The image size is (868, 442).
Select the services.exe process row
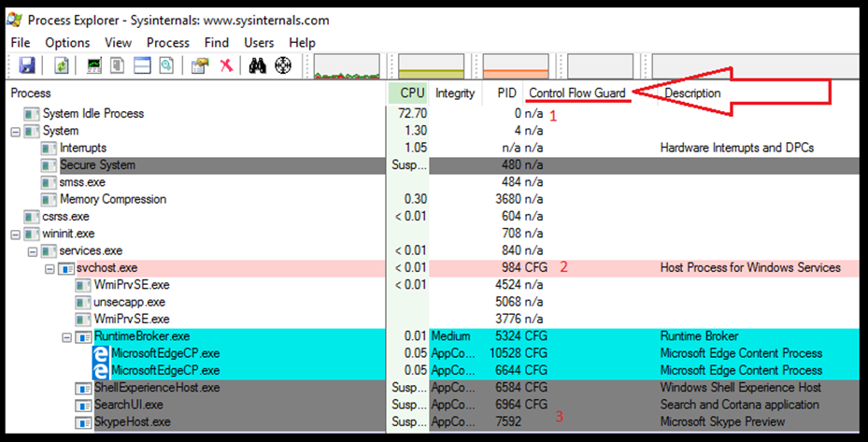tap(433, 251)
